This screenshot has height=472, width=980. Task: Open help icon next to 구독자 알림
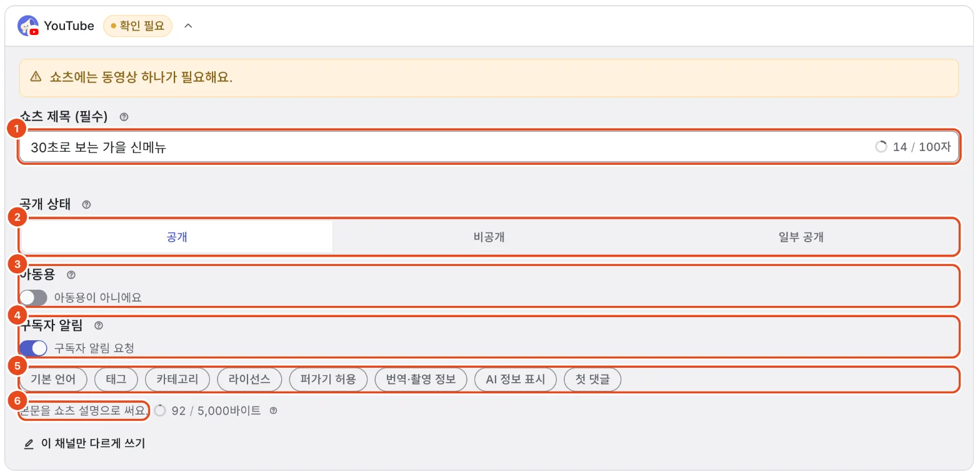pyautogui.click(x=98, y=325)
